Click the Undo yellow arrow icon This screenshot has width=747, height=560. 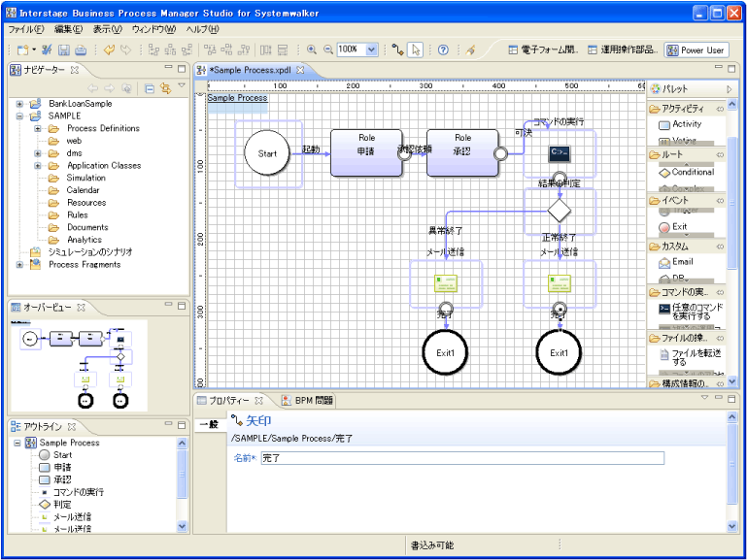[109, 49]
